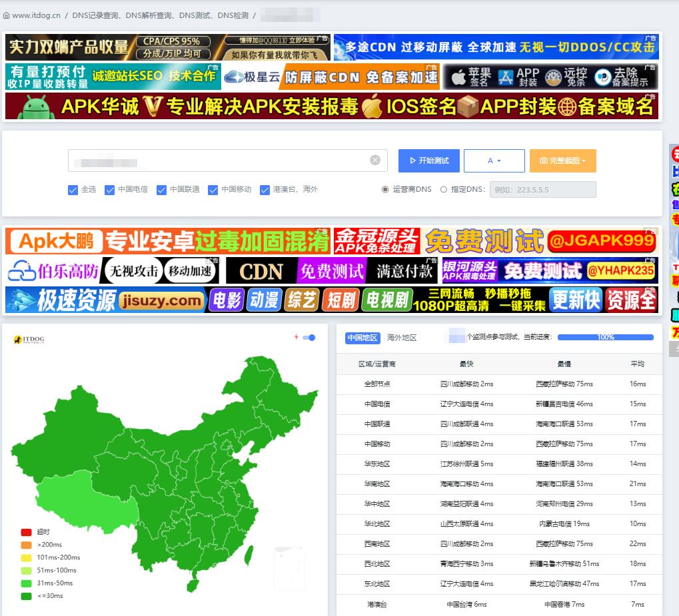This screenshot has width=679, height=616.
Task: Click the 港澳台 row label
Action: pyautogui.click(x=376, y=604)
